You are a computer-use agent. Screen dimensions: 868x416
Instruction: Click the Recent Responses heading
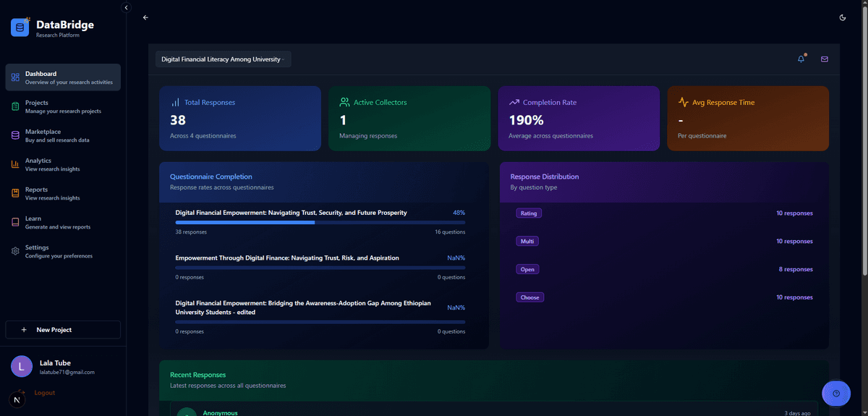(x=198, y=375)
